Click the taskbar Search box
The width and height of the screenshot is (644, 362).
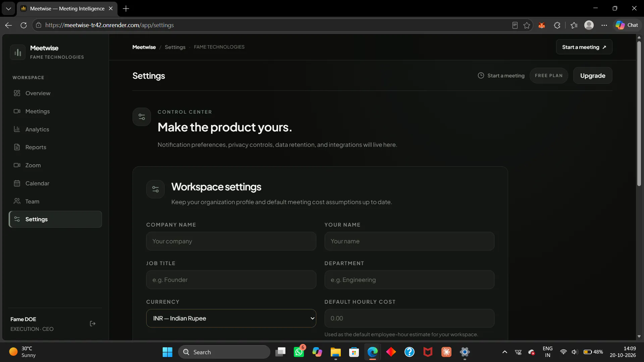click(224, 352)
